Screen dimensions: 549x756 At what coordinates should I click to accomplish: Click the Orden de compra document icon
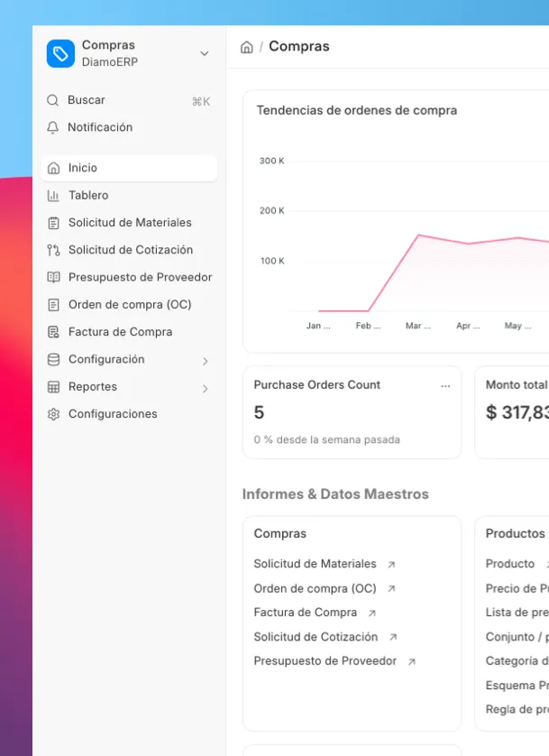pyautogui.click(x=53, y=305)
